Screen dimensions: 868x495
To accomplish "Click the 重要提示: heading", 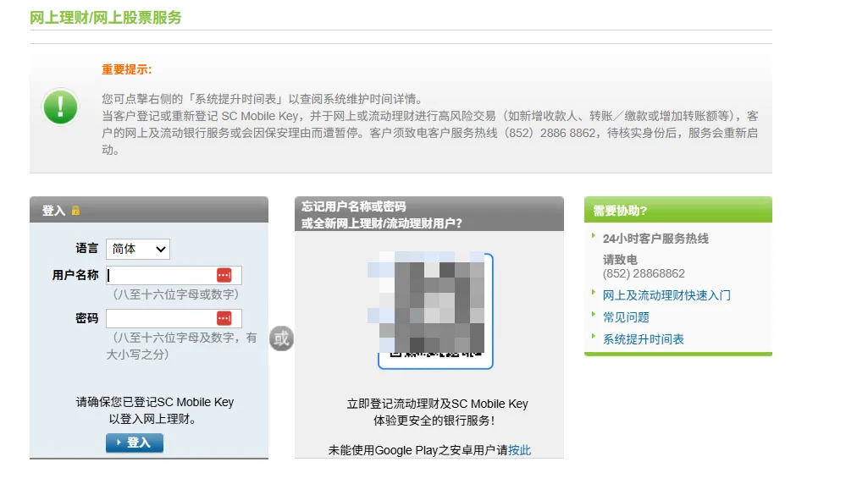I will click(127, 69).
